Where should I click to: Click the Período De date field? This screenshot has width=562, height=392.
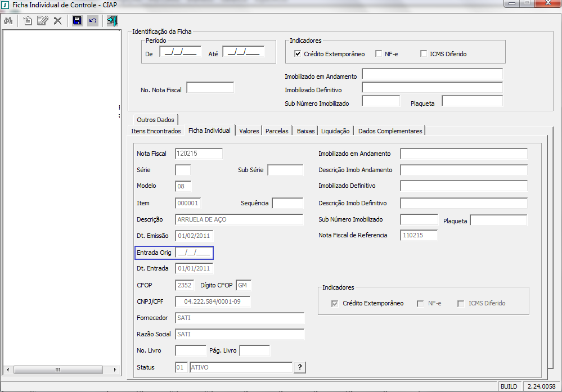(x=180, y=52)
